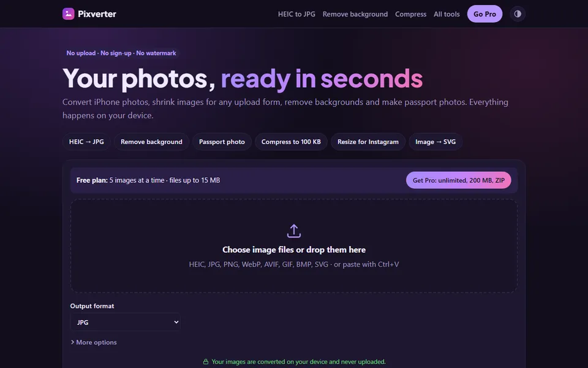Image resolution: width=588 pixels, height=368 pixels.
Task: Choose the Passport photo preset chip
Action: click(x=222, y=142)
